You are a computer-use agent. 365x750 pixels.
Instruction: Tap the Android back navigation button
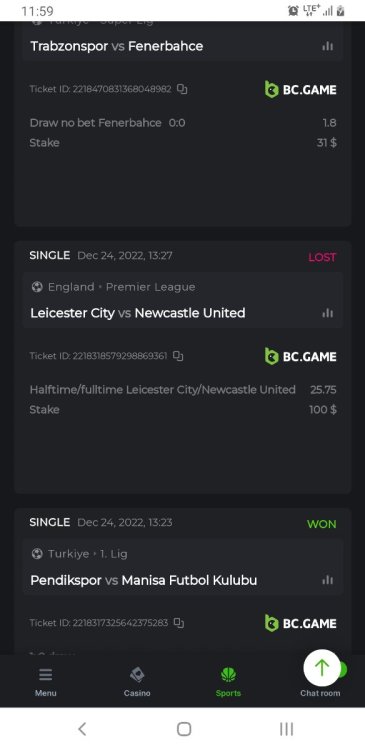(x=82, y=729)
